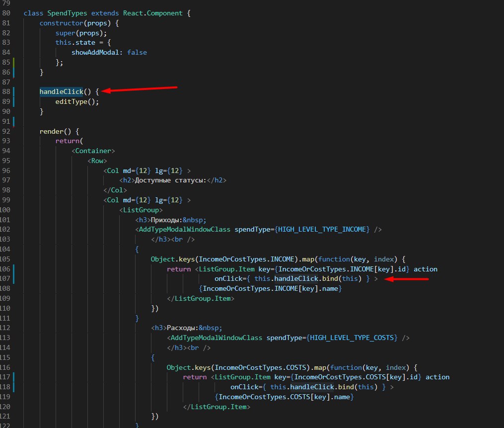This screenshot has width=504, height=428.
Task: Click 'HIGH_LEVEL_TYPE_COSTS' constant on line 113
Action: click(352, 338)
